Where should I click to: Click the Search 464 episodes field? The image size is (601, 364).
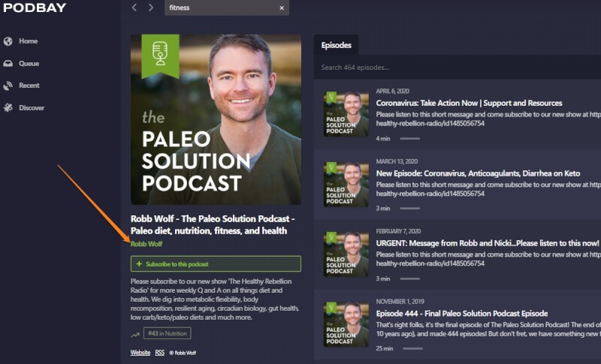pos(458,68)
